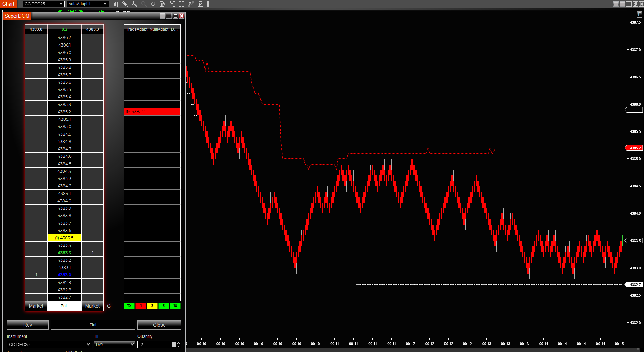Viewport: 644px width, 352px height.
Task: Open the bar type candlestick icon
Action: click(x=116, y=4)
